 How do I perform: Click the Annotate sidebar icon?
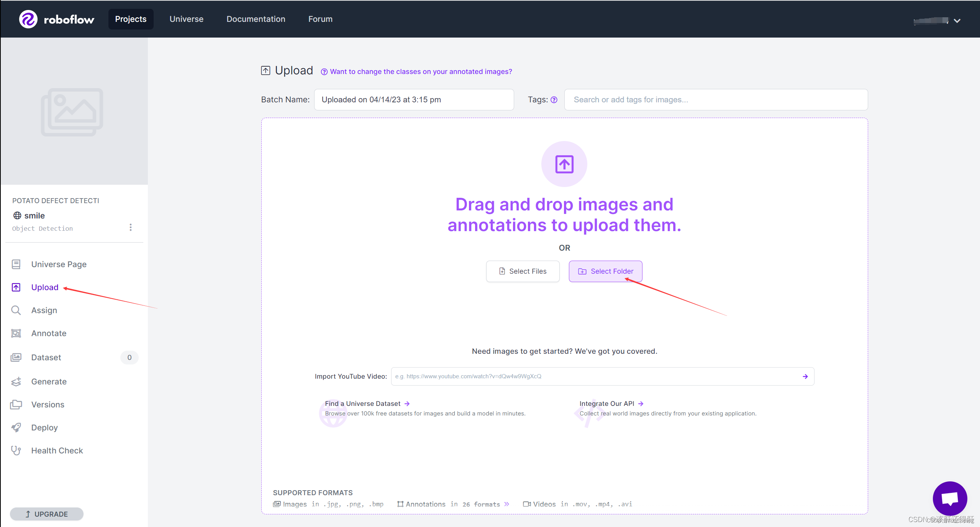pyautogui.click(x=16, y=333)
